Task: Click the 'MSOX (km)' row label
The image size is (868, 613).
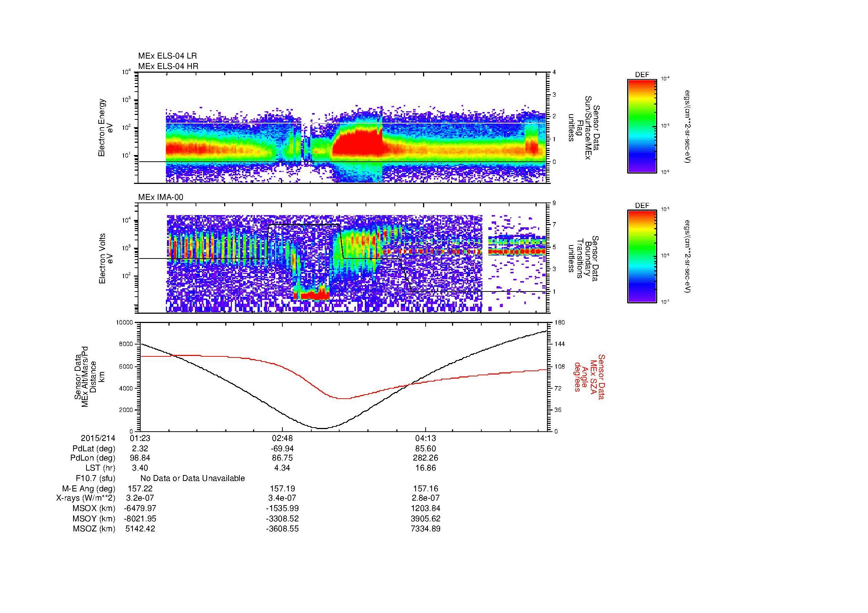Action: pyautogui.click(x=94, y=508)
